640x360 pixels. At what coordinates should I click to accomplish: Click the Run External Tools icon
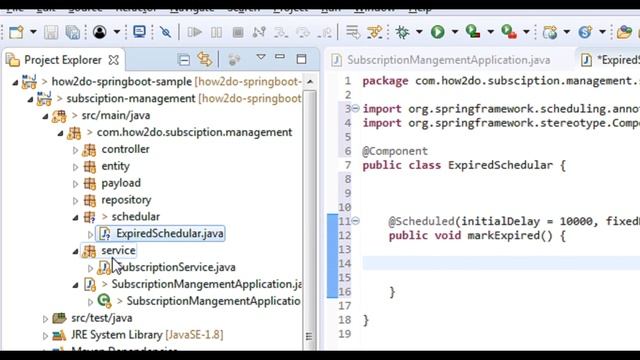(x=509, y=32)
